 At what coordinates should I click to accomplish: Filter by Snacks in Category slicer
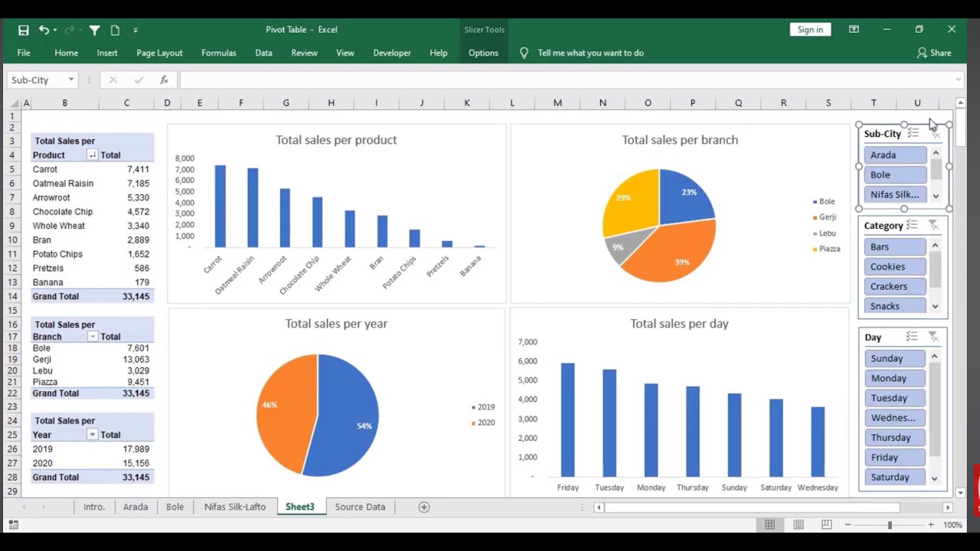click(895, 306)
